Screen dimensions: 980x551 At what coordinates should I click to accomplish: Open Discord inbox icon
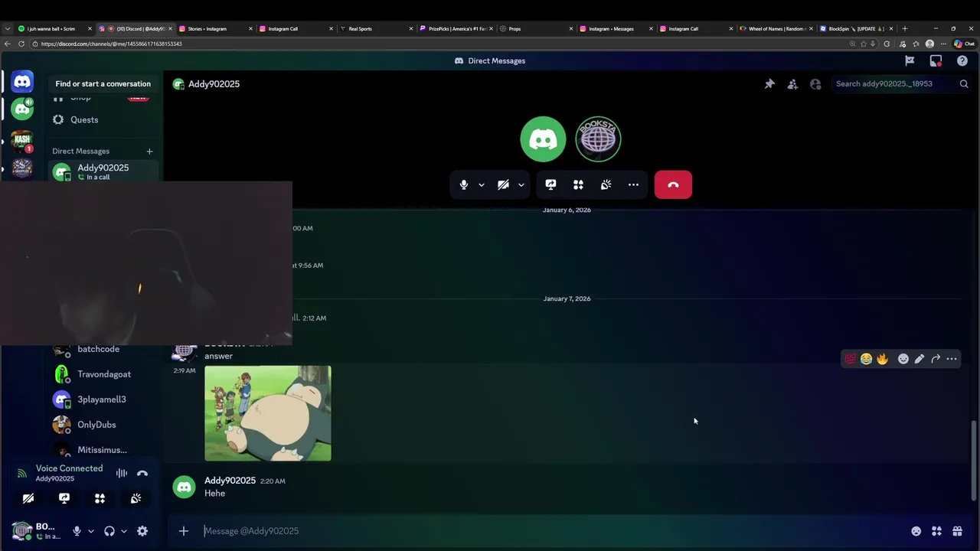coord(936,60)
